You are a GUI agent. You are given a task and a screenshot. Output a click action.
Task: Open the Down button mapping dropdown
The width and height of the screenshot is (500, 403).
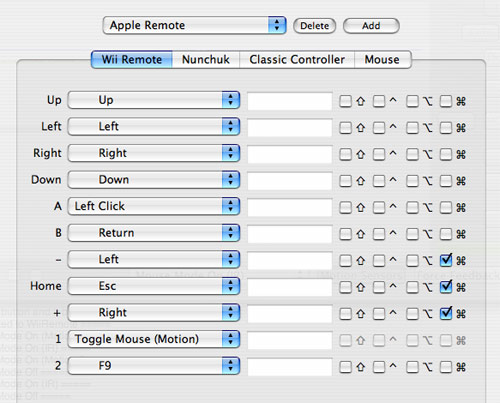tap(154, 180)
